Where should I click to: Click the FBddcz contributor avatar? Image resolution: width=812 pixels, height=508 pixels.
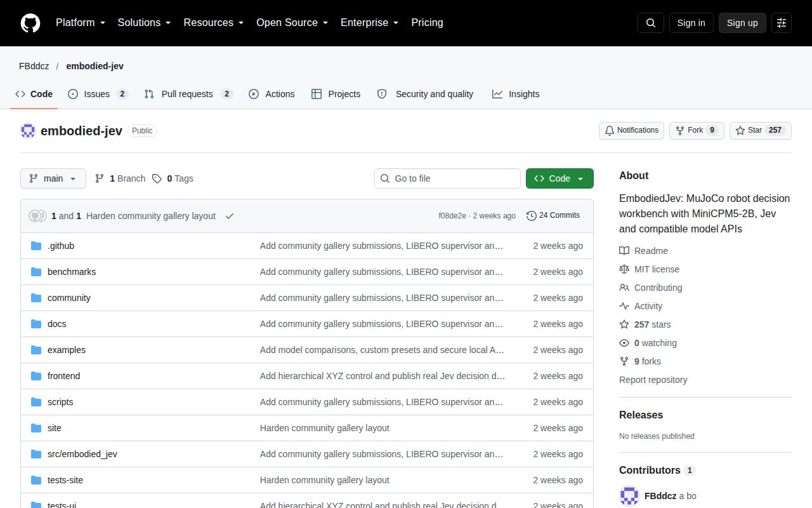[629, 496]
